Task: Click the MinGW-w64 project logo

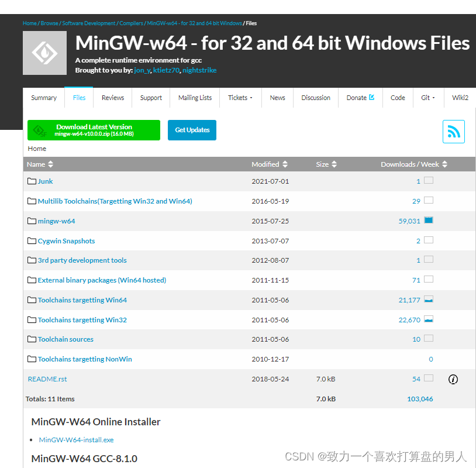Action: [44, 53]
